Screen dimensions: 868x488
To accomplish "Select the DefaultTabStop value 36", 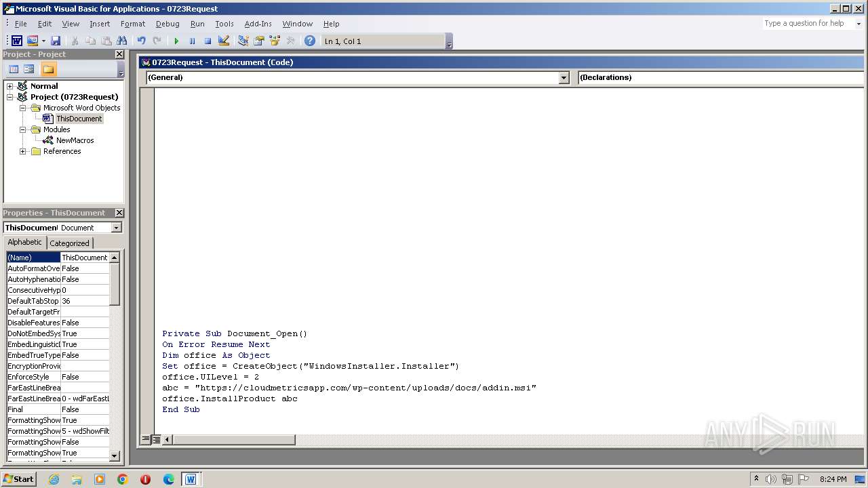I will pos(85,301).
